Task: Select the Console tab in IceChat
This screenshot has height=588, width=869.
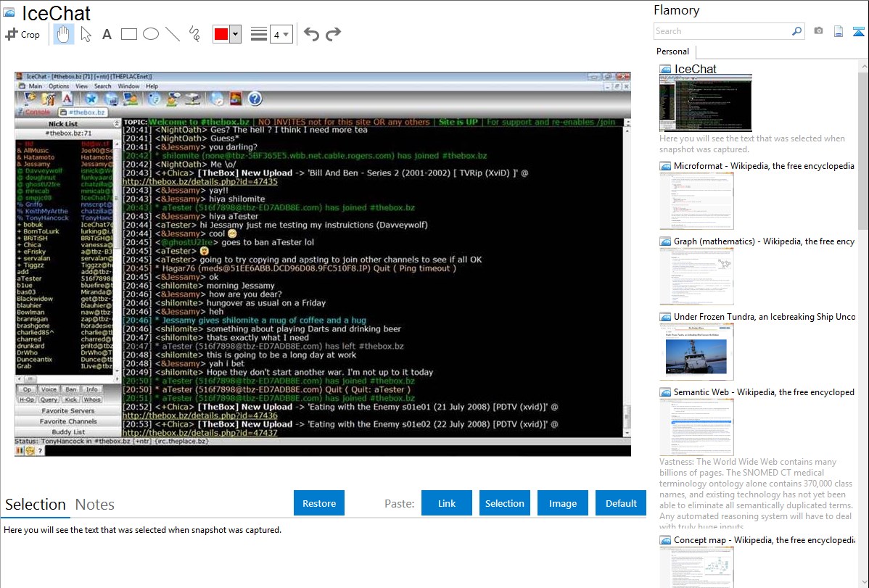Action: [33, 112]
